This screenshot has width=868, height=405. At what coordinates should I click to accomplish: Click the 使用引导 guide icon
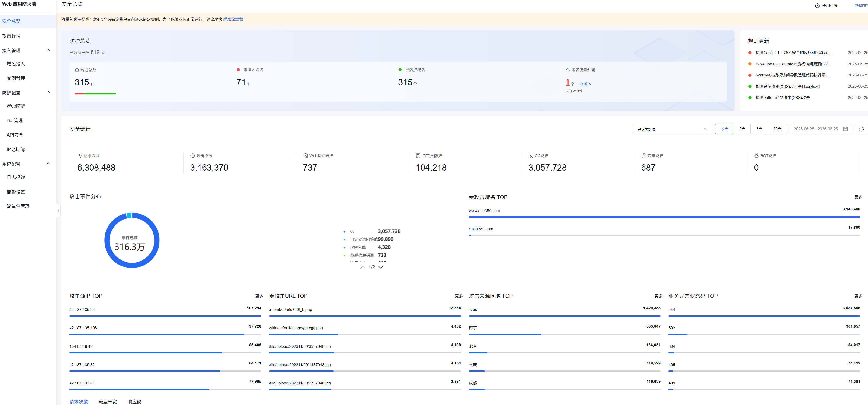tap(817, 6)
